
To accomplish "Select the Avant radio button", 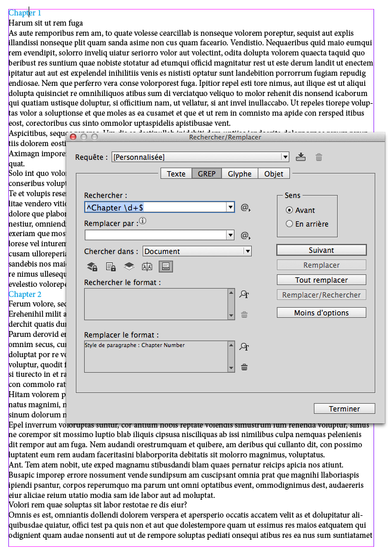I will [289, 211].
